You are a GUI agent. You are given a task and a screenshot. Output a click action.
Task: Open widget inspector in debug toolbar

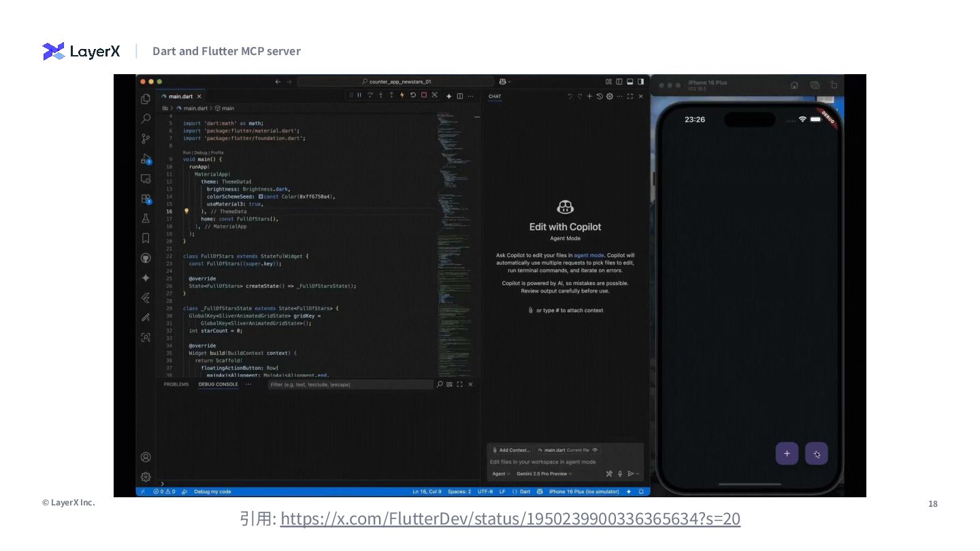434,95
